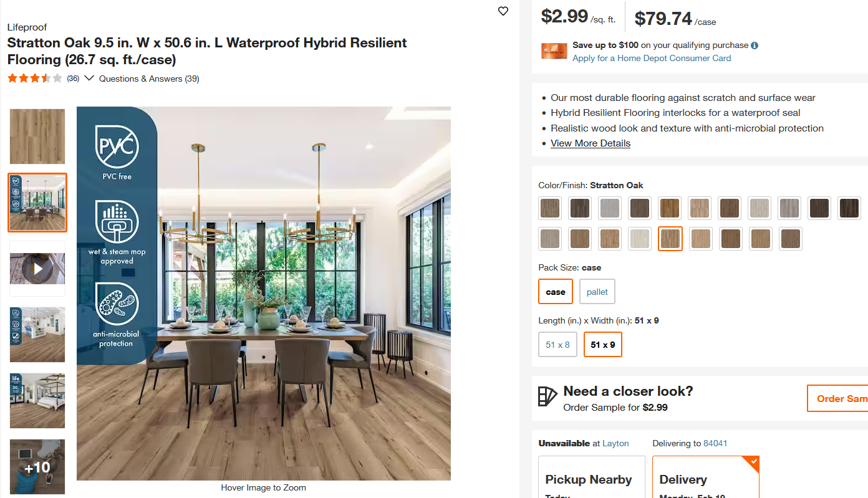Screen dimensions: 868x498
Task: Open the +10 more images thumbnail
Action: [37, 467]
